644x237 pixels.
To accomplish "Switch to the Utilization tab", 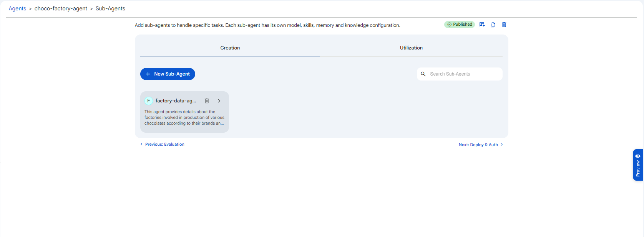I will [411, 48].
